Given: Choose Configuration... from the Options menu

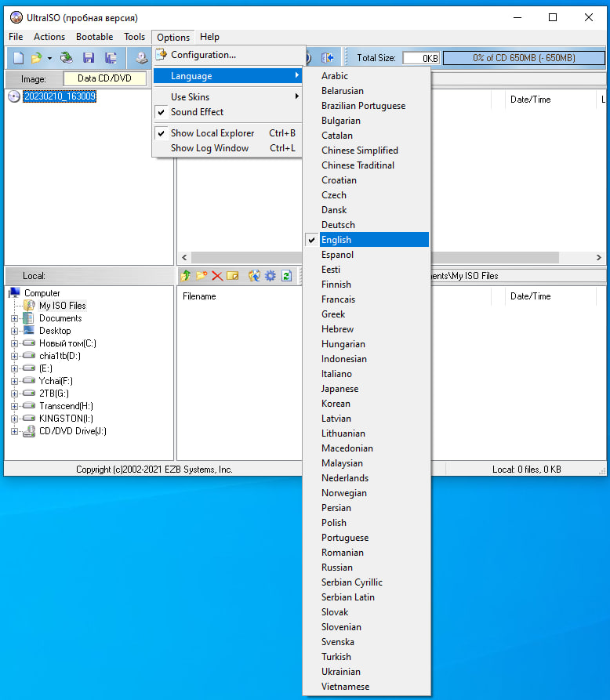Looking at the screenshot, I should pos(227,55).
